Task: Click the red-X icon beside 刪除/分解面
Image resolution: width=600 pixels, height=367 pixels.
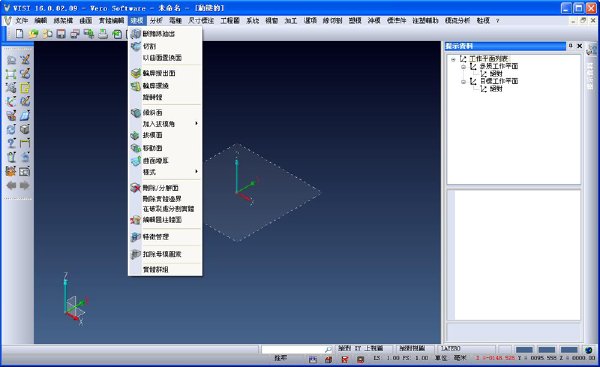Action: click(x=135, y=188)
